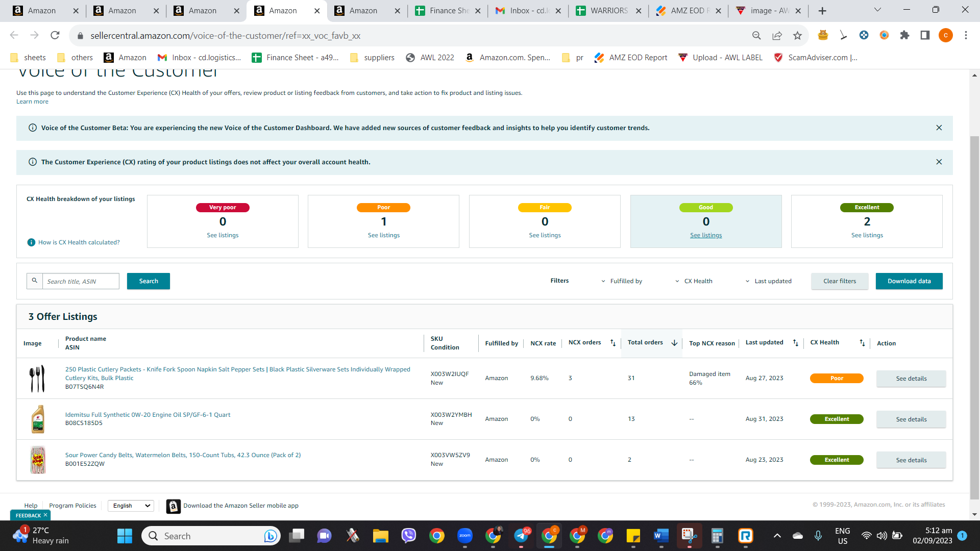980x551 pixels.
Task: Click the Download data button
Action: (x=909, y=281)
